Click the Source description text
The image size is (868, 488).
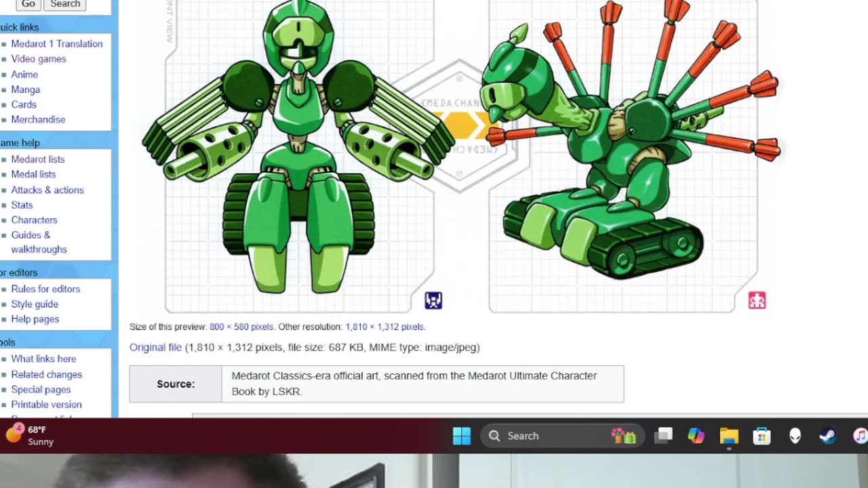click(x=414, y=384)
